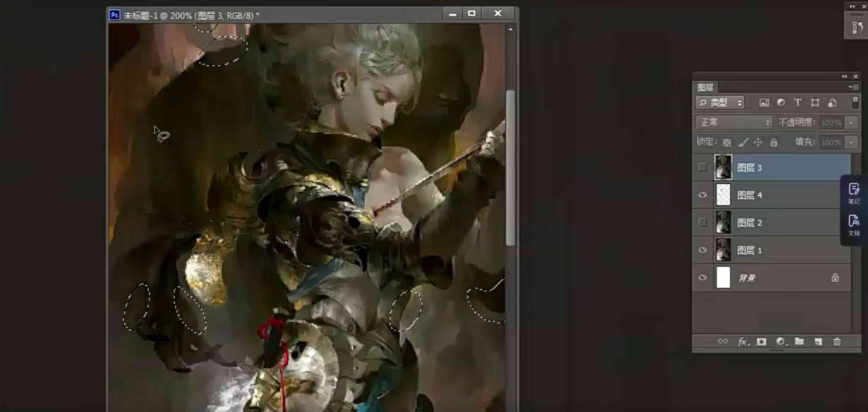Select 图层 3 thumbnail
This screenshot has width=868, height=412.
pos(723,167)
